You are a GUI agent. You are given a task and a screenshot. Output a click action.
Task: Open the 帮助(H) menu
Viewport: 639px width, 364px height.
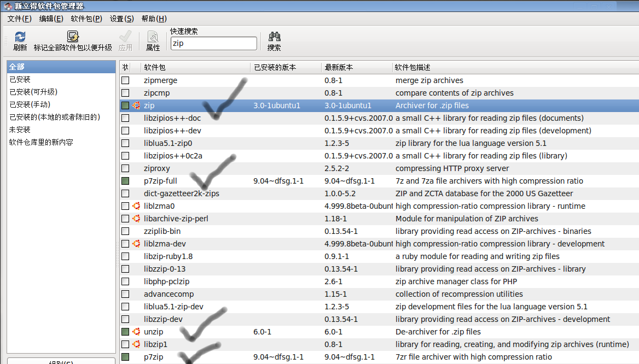154,19
